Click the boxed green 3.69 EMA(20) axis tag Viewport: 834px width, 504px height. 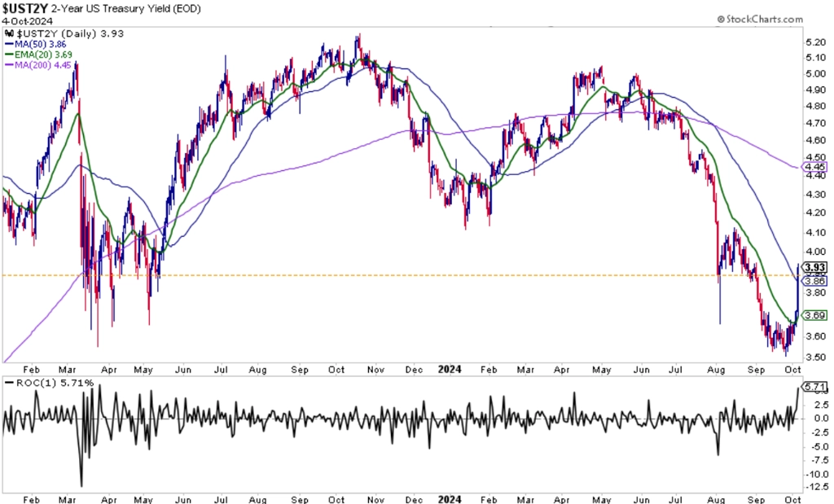[815, 315]
